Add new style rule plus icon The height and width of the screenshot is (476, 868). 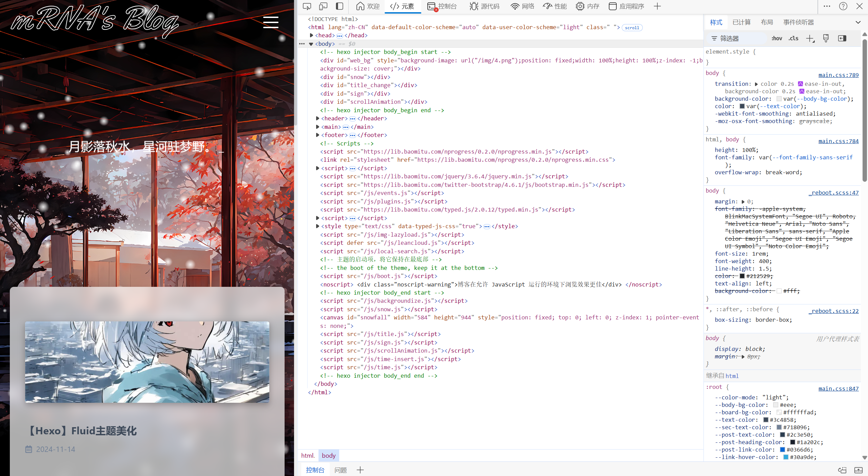point(810,38)
